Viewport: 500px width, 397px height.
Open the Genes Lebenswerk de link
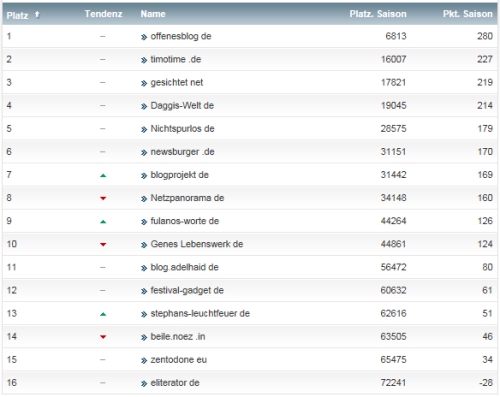click(197, 244)
